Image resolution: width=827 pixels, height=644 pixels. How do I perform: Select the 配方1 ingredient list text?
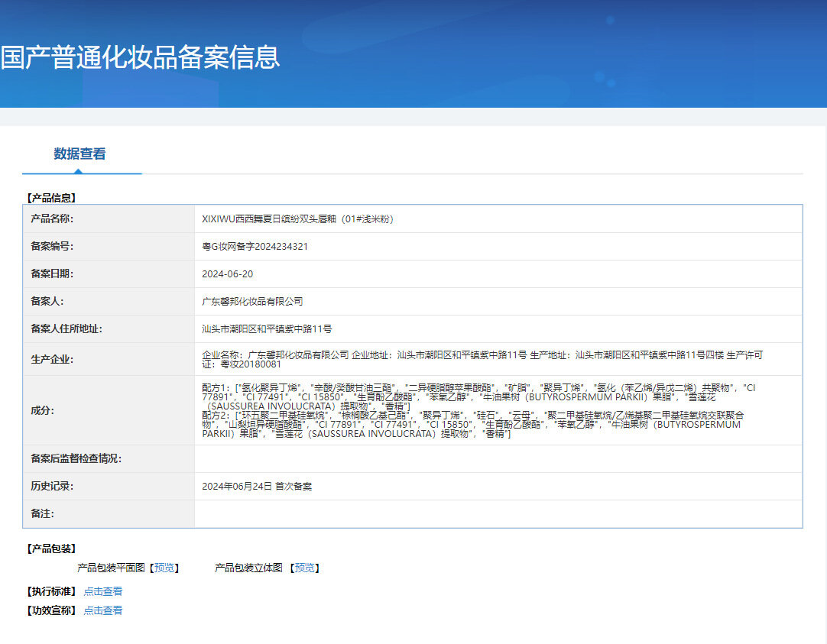point(478,396)
